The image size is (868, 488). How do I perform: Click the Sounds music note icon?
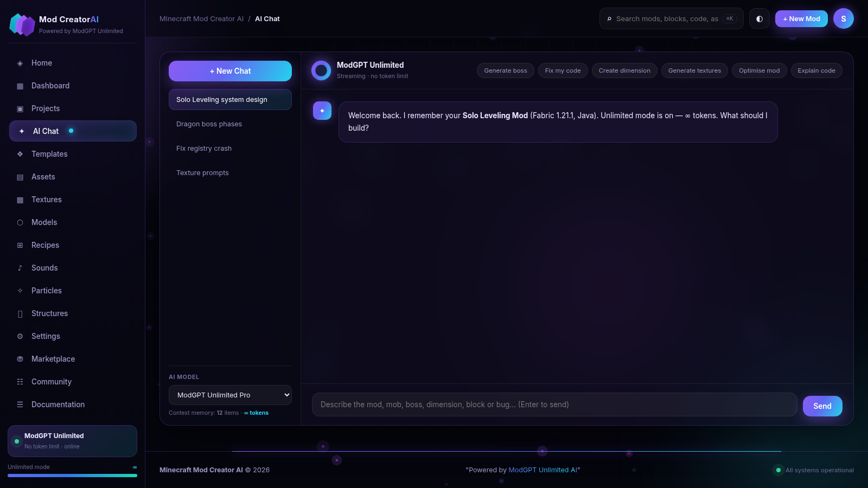tap(20, 268)
